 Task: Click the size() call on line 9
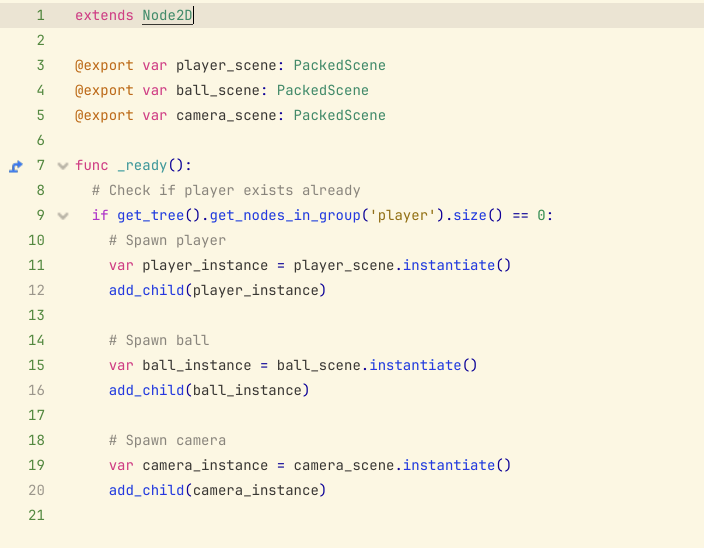pos(478,216)
